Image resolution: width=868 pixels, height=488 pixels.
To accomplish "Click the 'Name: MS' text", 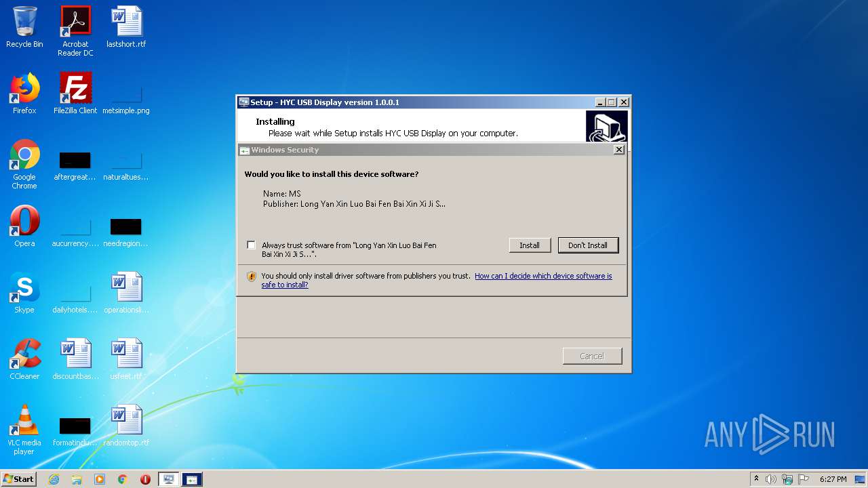I will click(x=281, y=194).
